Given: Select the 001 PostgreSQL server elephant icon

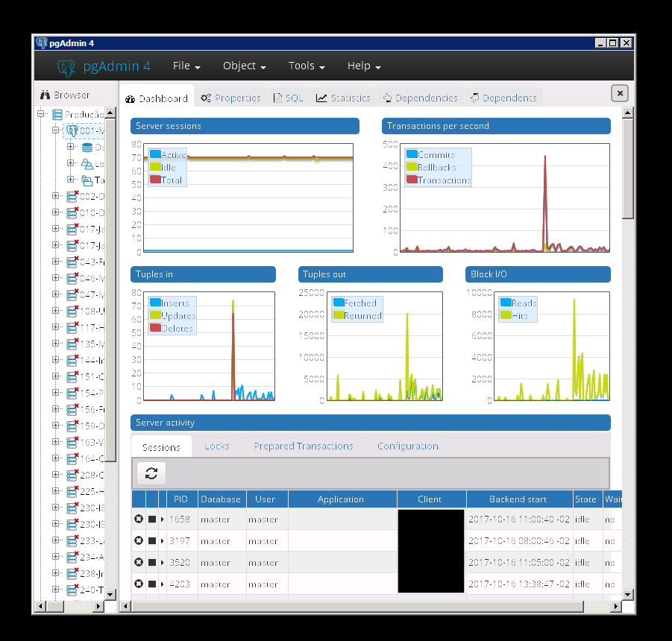Looking at the screenshot, I should [x=72, y=130].
